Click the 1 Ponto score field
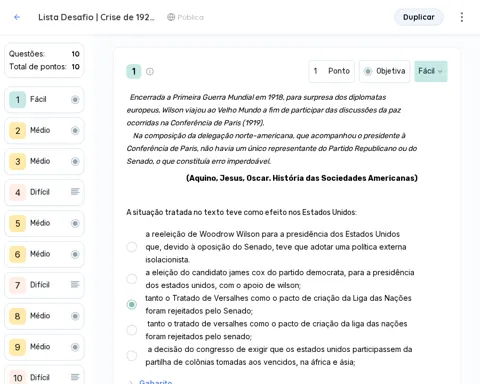This screenshot has height=384, width=480. click(331, 71)
